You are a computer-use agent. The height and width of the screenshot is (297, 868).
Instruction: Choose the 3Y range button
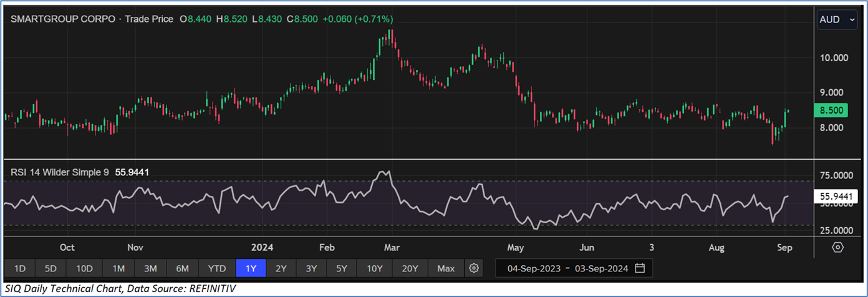click(x=311, y=268)
